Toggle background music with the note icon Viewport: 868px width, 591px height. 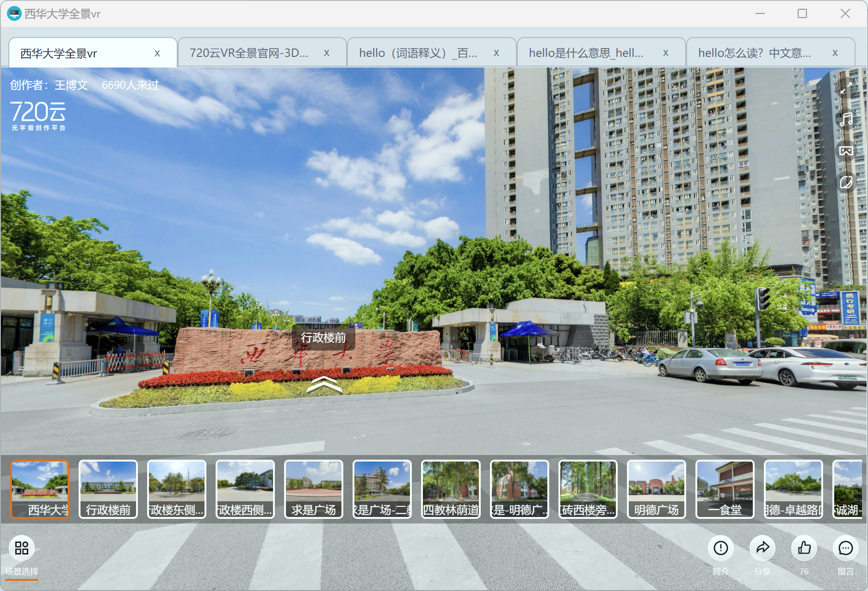point(846,119)
